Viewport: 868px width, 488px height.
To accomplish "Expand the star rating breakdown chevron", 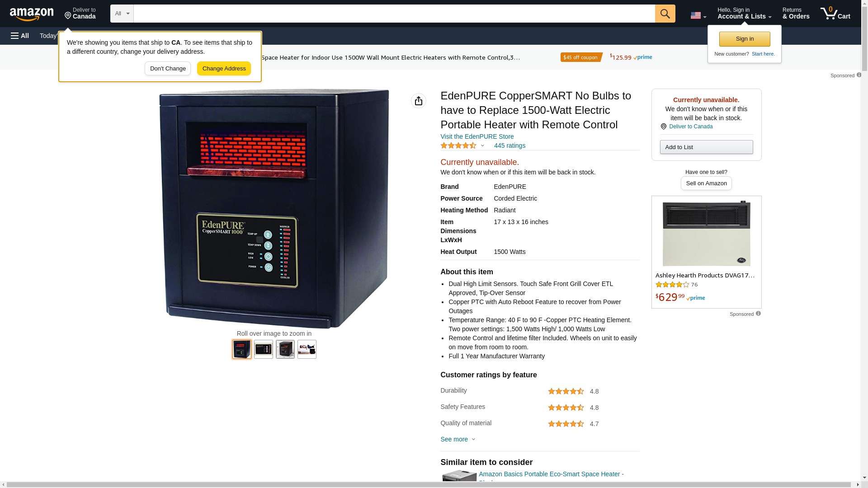I will [x=482, y=145].
